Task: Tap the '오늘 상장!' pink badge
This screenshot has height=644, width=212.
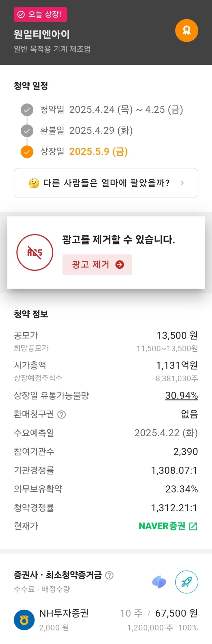Action: [40, 14]
